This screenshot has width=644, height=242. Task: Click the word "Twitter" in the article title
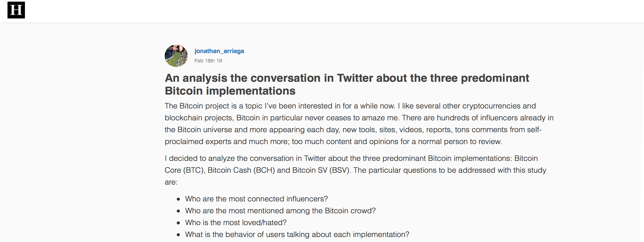coord(355,78)
